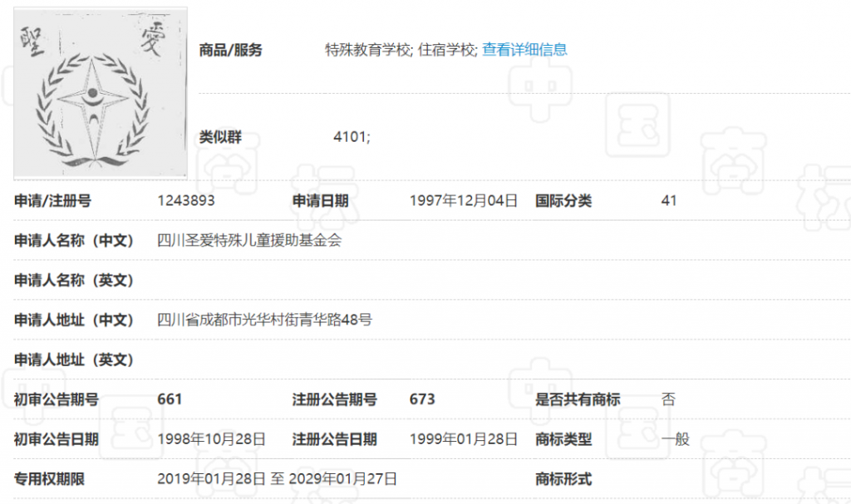Click the 注册公告日期 label

334,439
